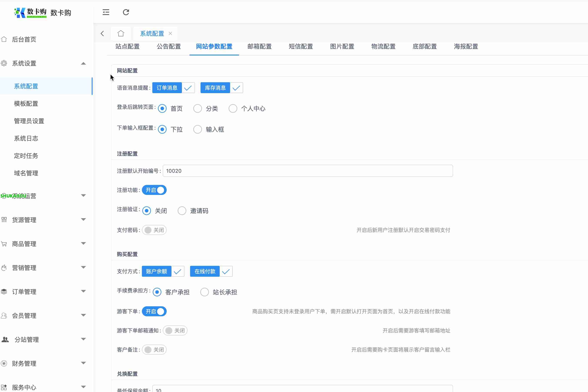Select the 邀请码 radio button
Viewport: 588px width, 392px height.
(182, 211)
